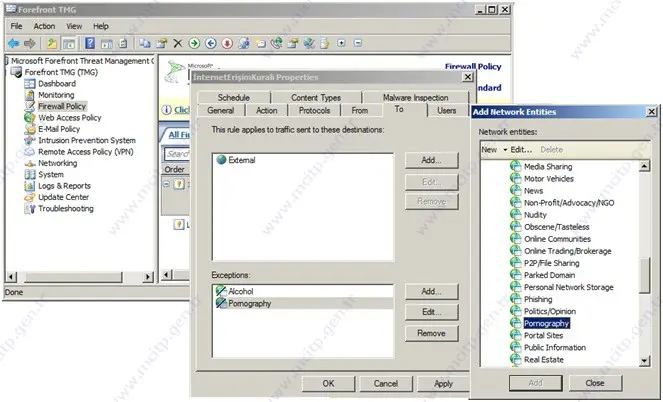Click scroll-down arrow in entities list

pos(644,361)
